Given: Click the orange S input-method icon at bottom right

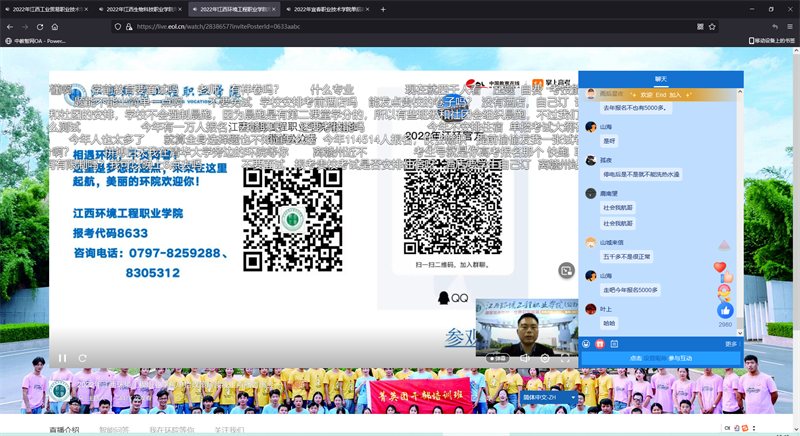Looking at the screenshot, I should tap(745, 428).
